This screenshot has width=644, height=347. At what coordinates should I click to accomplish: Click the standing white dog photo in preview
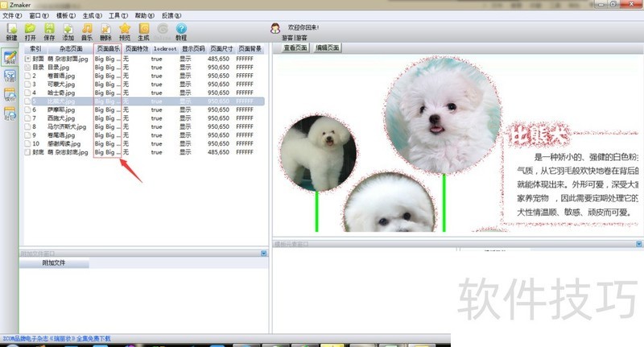tap(318, 154)
